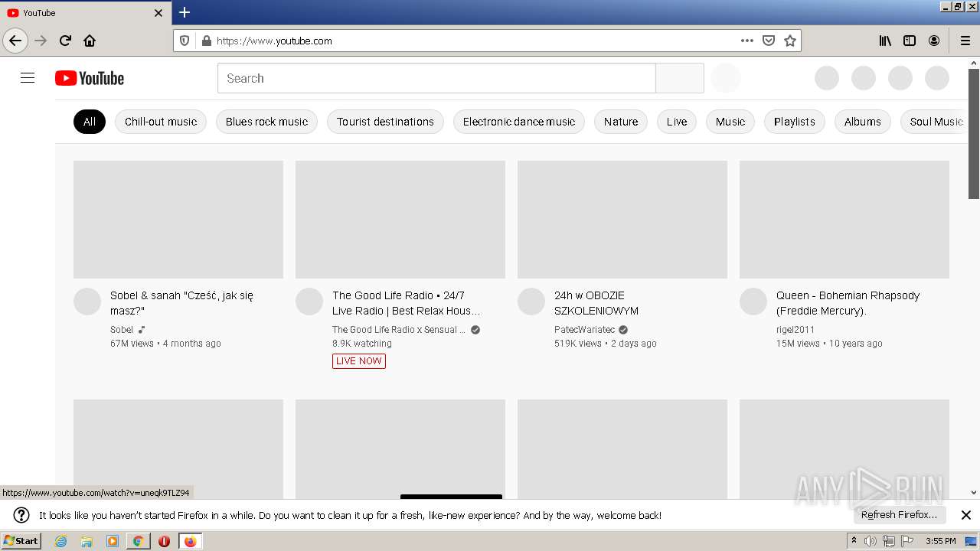Screen dimensions: 980x551
Task: Open PatecWariatec channel link
Action: tap(584, 330)
